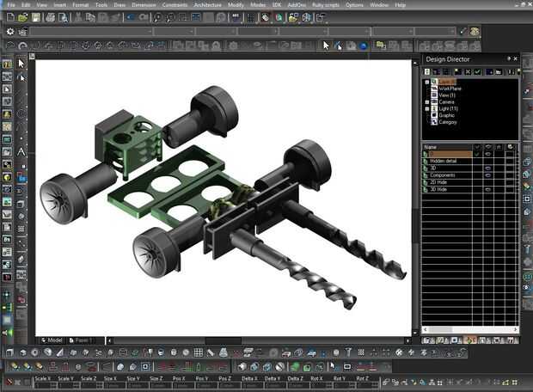Click the pin icon on Design Director
The width and height of the screenshot is (533, 392).
pyautogui.click(x=509, y=58)
